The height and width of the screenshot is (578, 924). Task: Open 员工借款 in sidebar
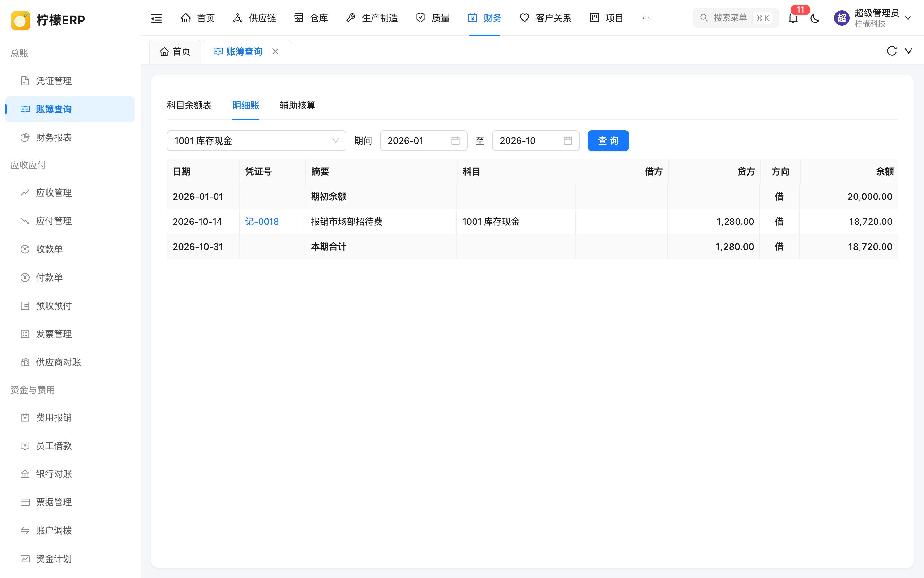tap(70, 446)
